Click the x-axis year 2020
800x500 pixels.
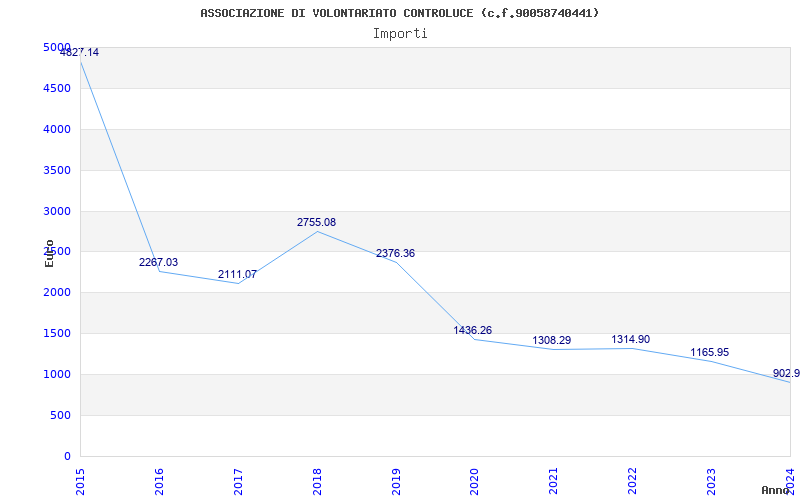point(474,482)
